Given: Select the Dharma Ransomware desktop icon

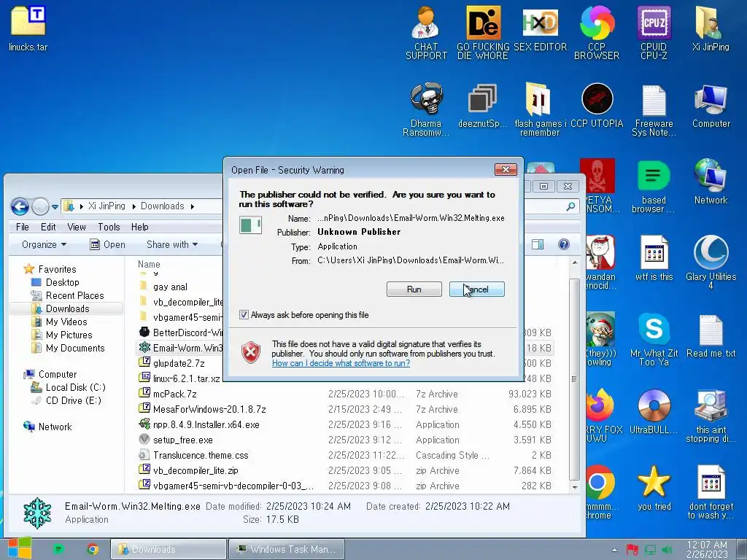Looking at the screenshot, I should point(426,109).
